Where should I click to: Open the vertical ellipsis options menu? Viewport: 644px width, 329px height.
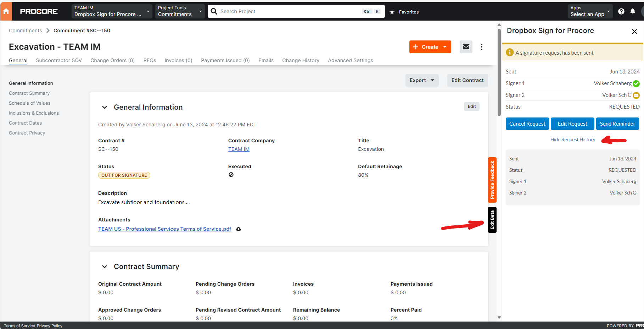(481, 46)
